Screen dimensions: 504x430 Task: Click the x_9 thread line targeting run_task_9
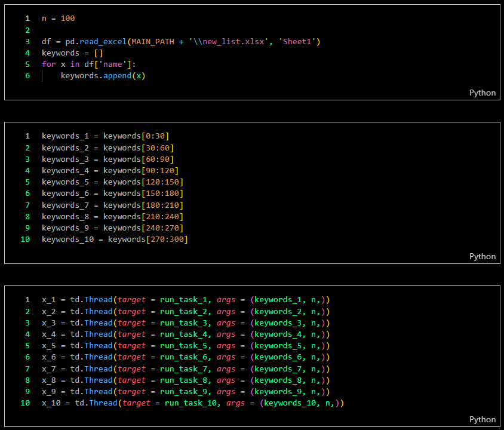click(x=186, y=391)
